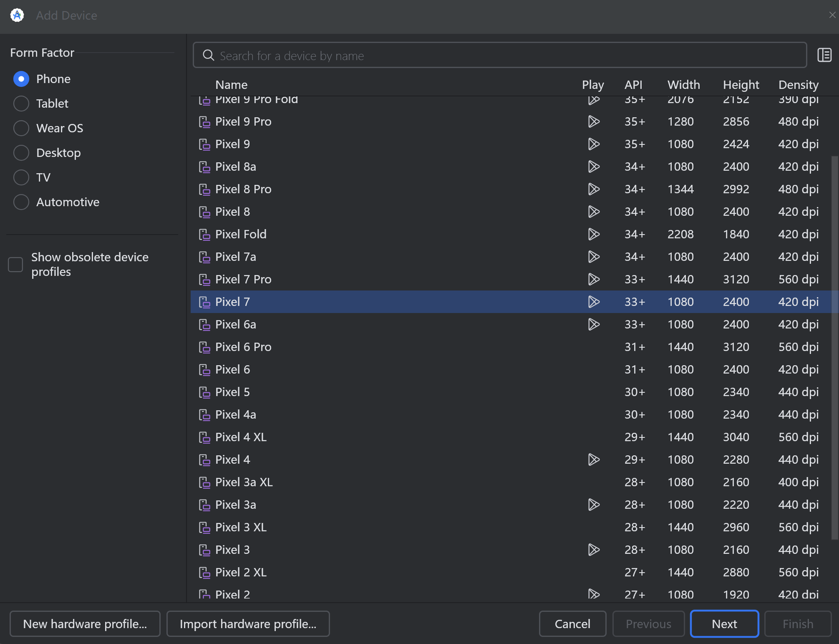
Task: Click the Play Store icon for Pixel 7 Pro
Action: point(594,279)
